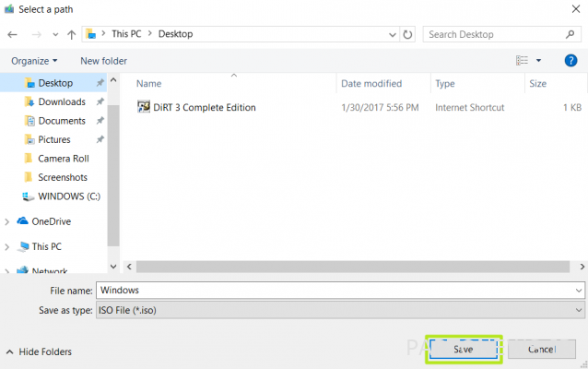Open the Organize menu
The image size is (588, 369).
click(34, 61)
